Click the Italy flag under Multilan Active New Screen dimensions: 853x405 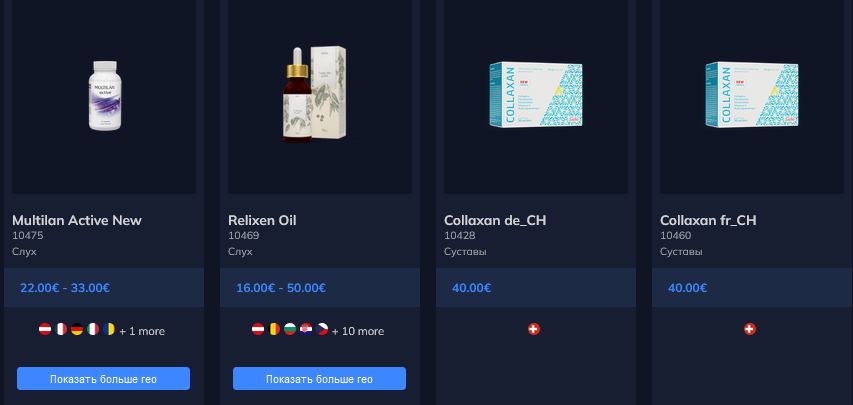click(93, 329)
